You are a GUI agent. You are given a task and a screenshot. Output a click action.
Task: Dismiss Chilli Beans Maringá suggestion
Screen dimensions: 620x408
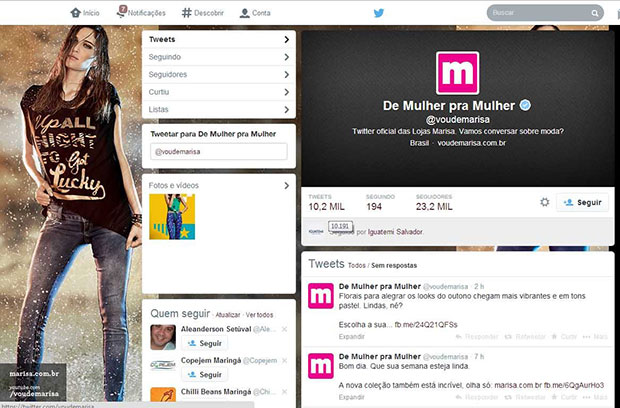click(x=284, y=391)
